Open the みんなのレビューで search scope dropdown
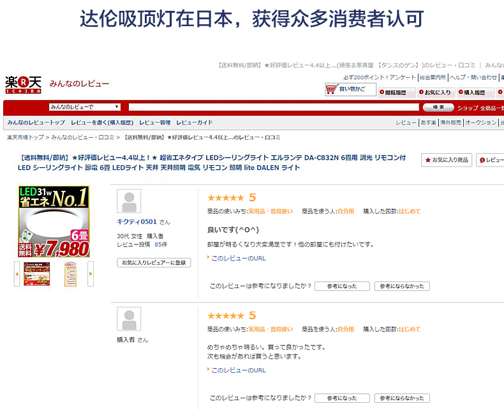Image resolution: width=504 pixels, height=420 pixels. (x=85, y=107)
